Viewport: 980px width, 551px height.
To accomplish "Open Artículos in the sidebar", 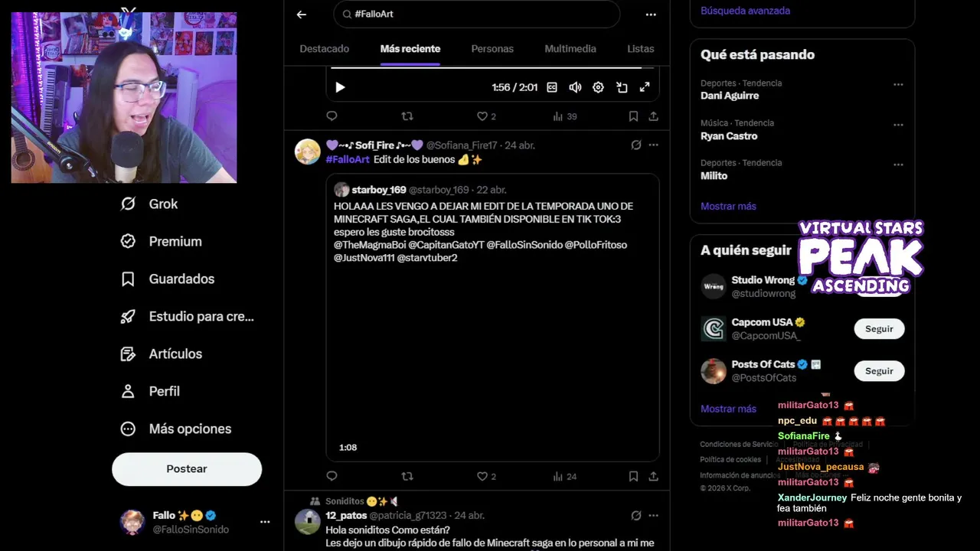I will click(162, 354).
